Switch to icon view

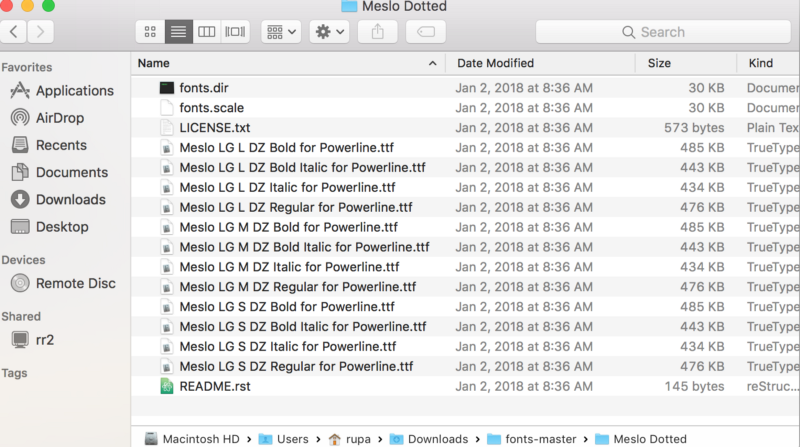click(x=150, y=32)
